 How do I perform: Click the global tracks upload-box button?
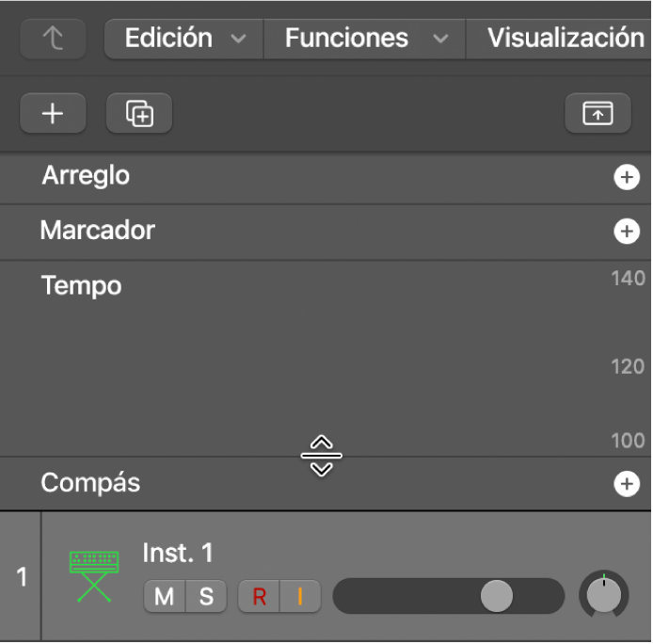pos(597,114)
